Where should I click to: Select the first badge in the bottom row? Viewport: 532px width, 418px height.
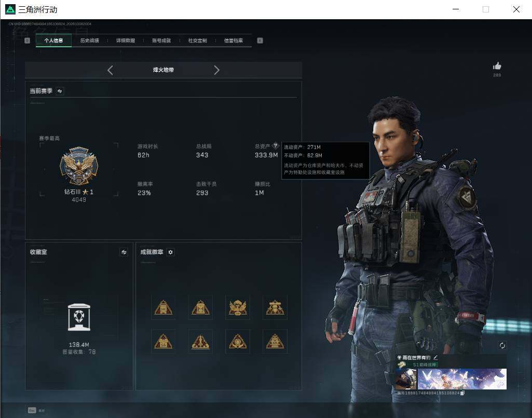click(x=163, y=341)
